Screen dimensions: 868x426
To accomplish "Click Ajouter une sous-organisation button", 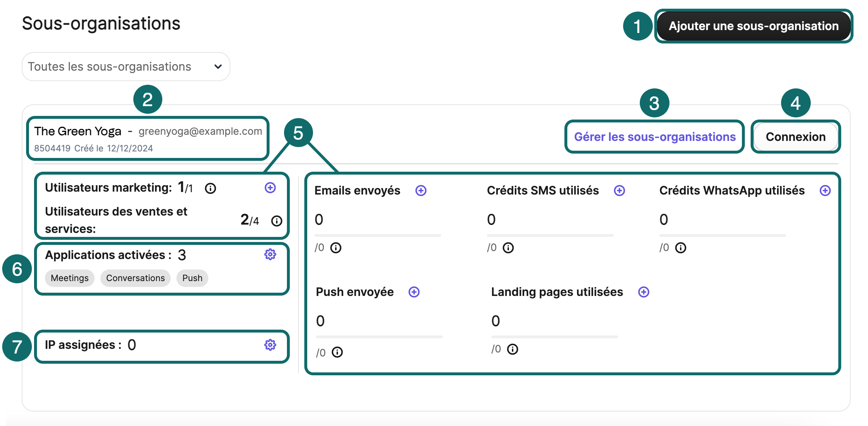I will (x=754, y=26).
